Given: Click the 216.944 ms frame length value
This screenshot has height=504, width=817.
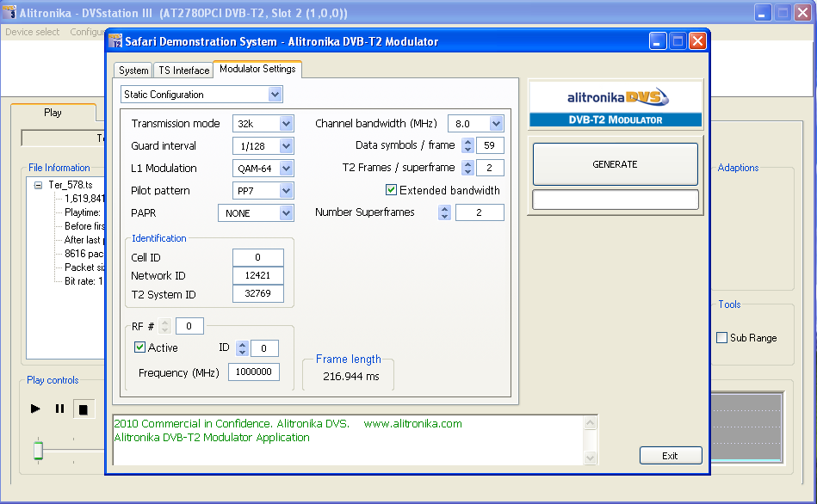Looking at the screenshot, I should 350,377.
